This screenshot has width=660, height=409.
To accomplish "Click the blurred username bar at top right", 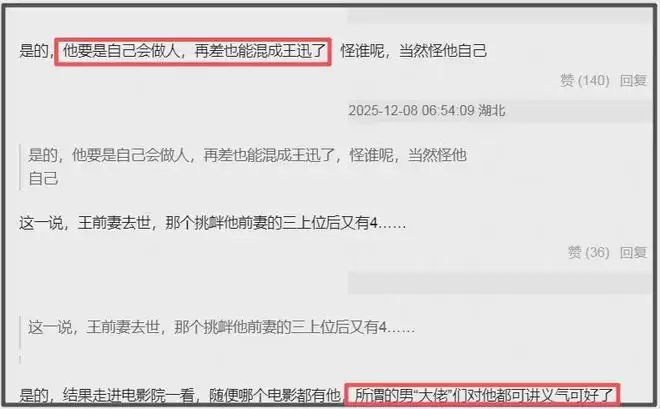I will click(x=499, y=15).
